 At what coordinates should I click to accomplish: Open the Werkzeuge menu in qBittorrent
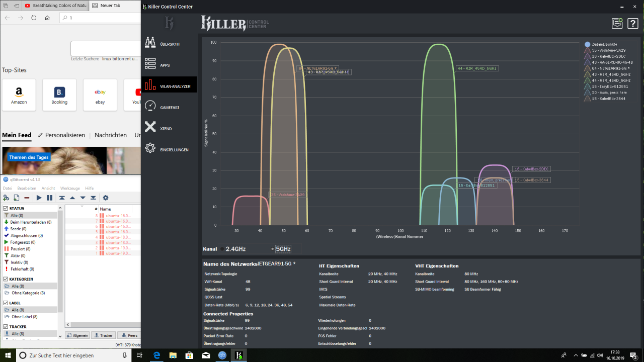point(70,189)
